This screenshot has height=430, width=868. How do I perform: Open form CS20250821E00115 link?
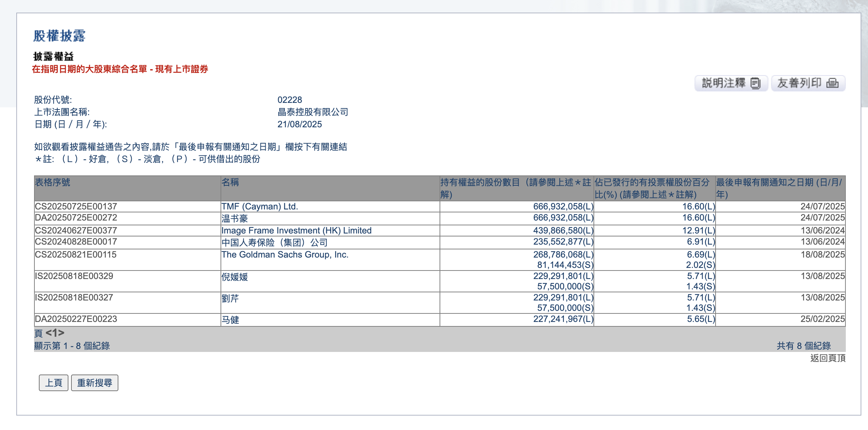tap(75, 255)
